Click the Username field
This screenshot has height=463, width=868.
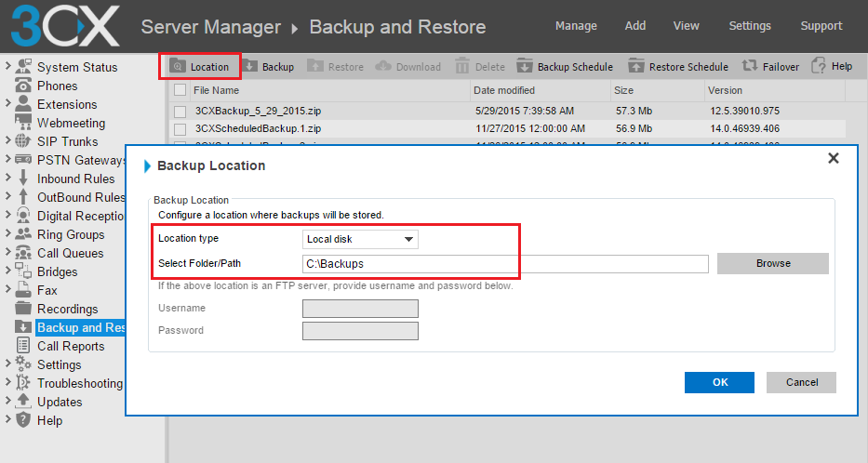coord(360,308)
